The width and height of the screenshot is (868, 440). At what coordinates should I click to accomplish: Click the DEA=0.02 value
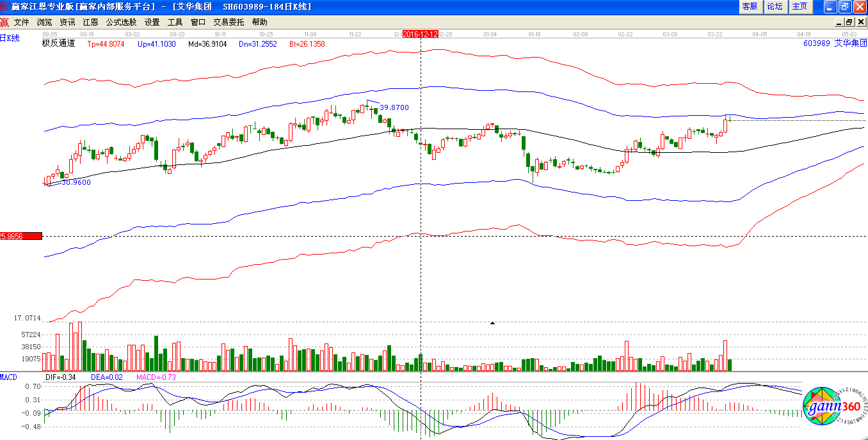(106, 377)
